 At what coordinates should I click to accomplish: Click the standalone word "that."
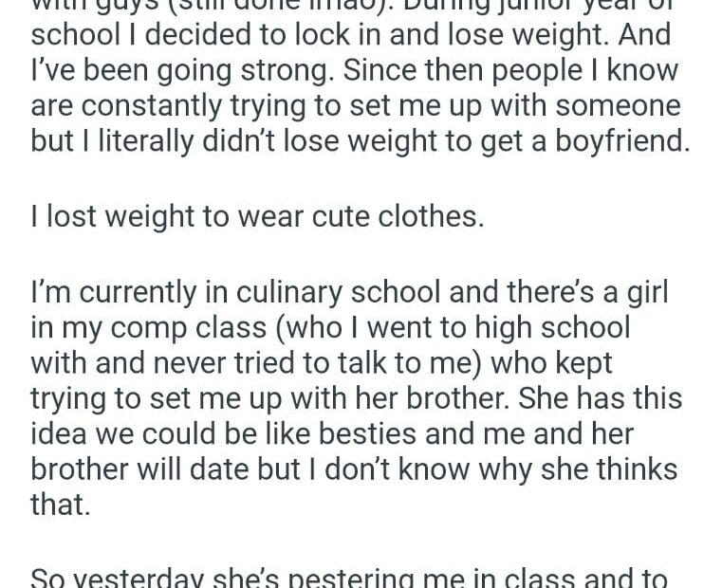[62, 504]
